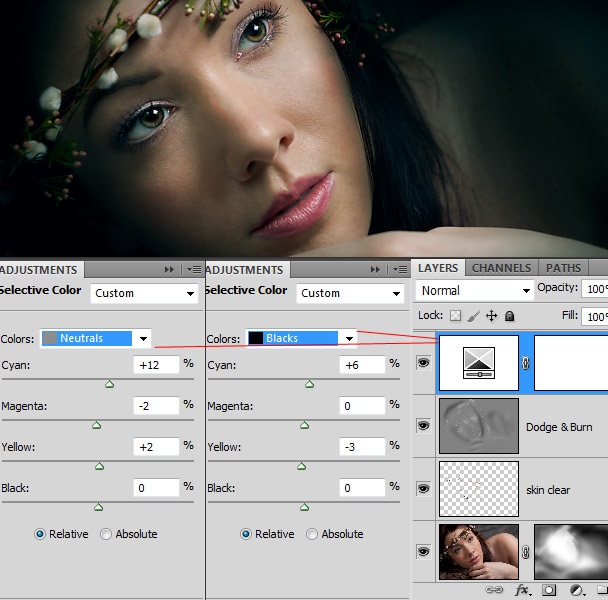
Task: Click the skin clear layer name
Action: [548, 490]
